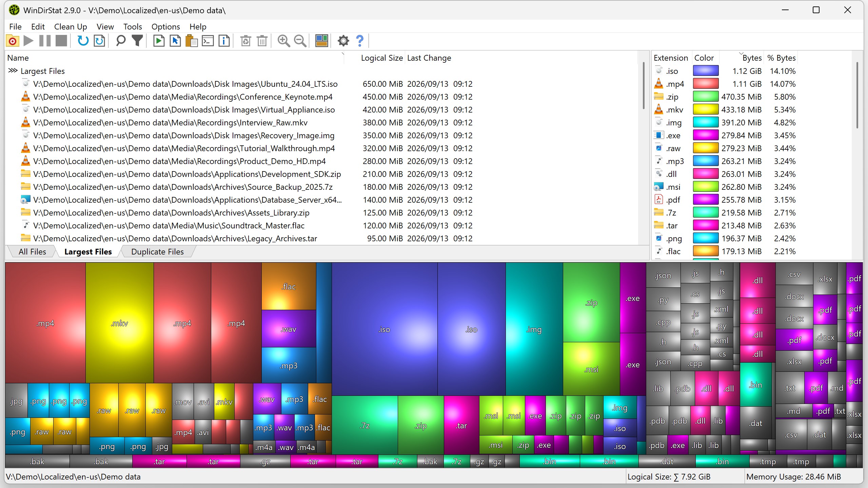Sort by the Last Change column header
This screenshot has width=868, height=488.
[429, 58]
